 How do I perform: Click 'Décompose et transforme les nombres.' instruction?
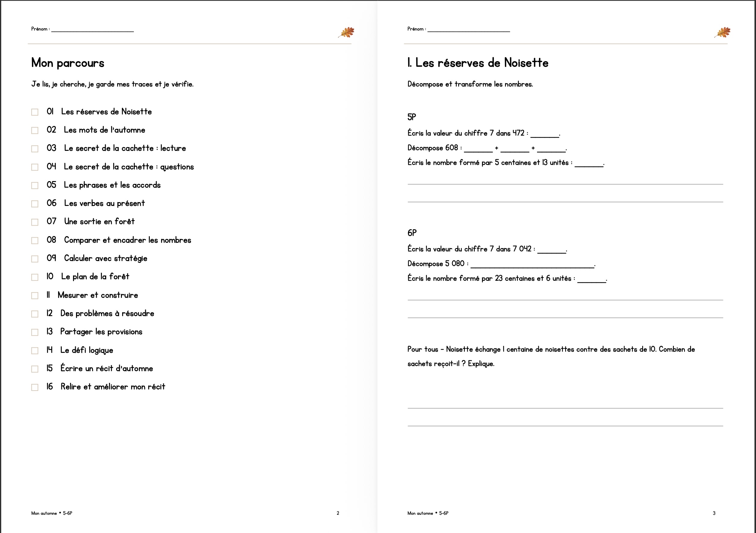(470, 84)
